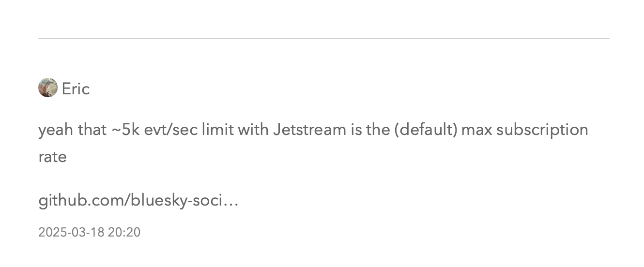The image size is (644, 267).
Task: Click the word "(default)" in the post
Action: pos(426,130)
